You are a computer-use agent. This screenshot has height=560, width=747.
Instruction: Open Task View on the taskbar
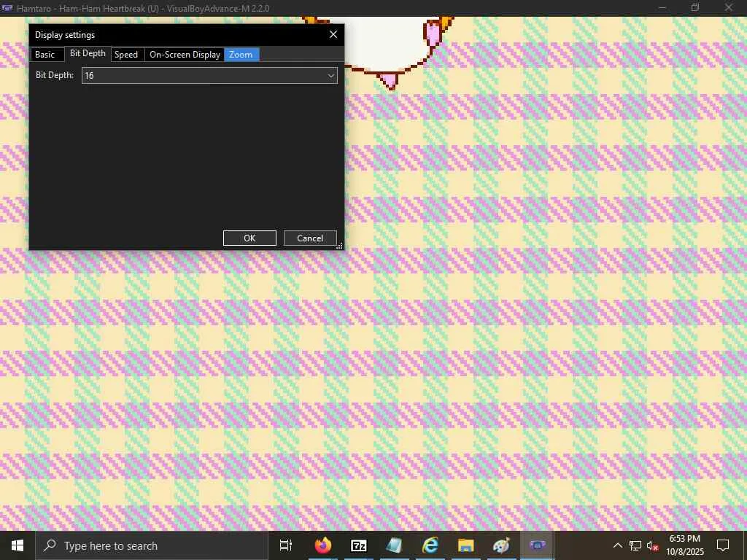(286, 545)
